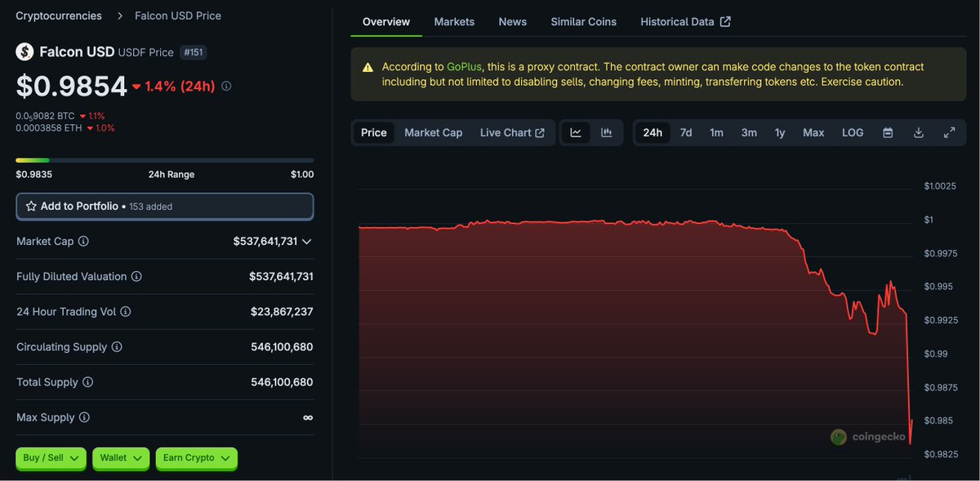Switch to line chart view icon
The width and height of the screenshot is (980, 481).
576,132
